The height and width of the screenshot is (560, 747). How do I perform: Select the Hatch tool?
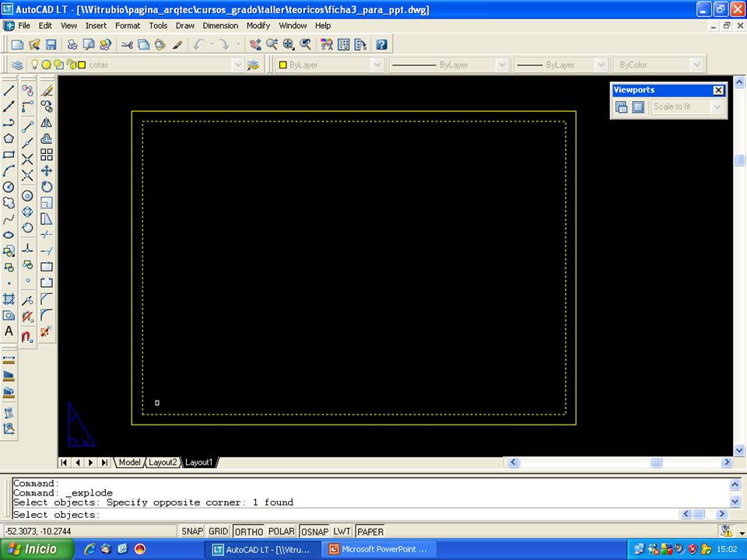(9, 299)
